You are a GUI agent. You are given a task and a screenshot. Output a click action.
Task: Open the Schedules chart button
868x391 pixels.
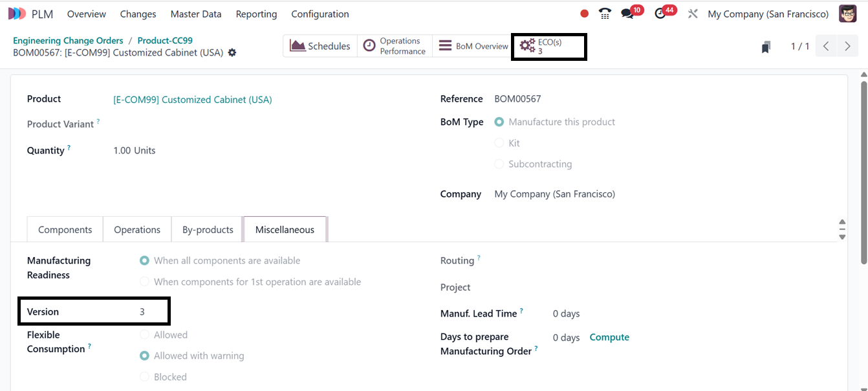[320, 46]
